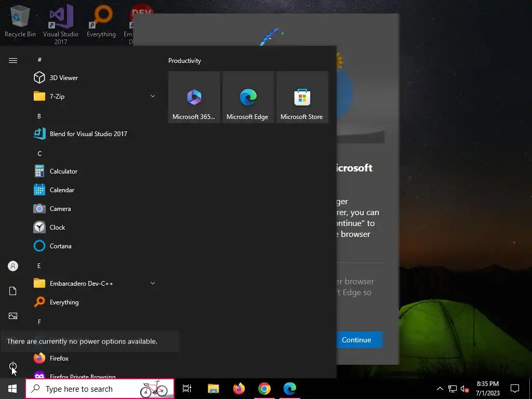Click the Microsoft 365 tile
The image size is (532, 399).
pyautogui.click(x=194, y=97)
